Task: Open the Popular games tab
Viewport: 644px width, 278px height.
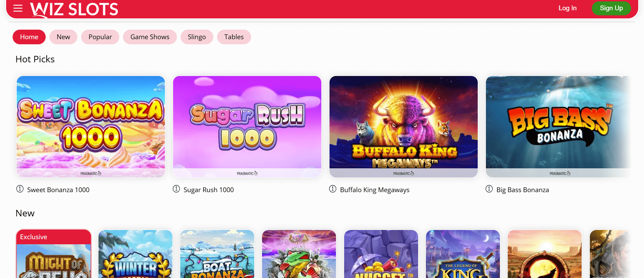Action: tap(100, 37)
